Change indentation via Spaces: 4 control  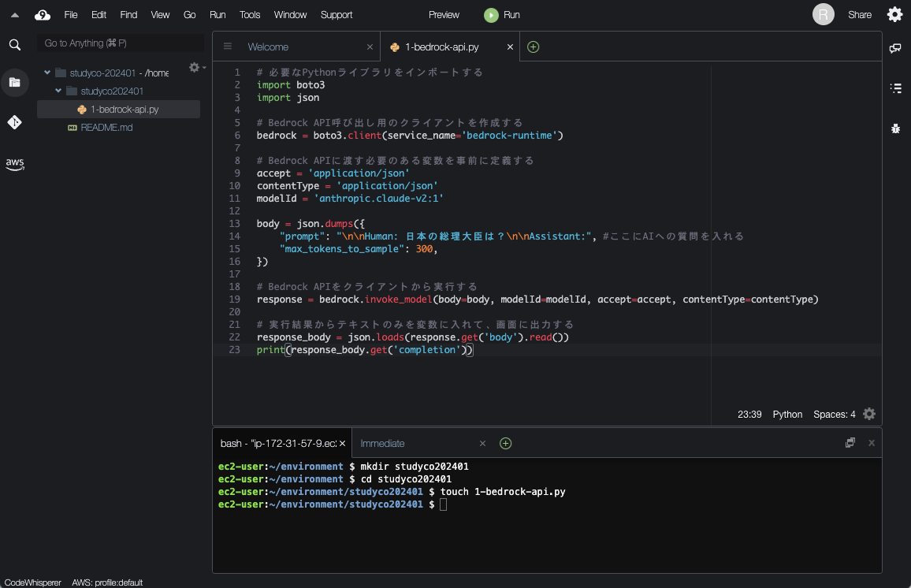point(834,414)
